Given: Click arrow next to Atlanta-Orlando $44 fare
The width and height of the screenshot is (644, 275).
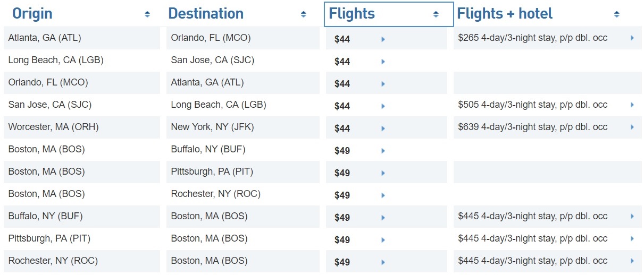Looking at the screenshot, I should click(383, 39).
